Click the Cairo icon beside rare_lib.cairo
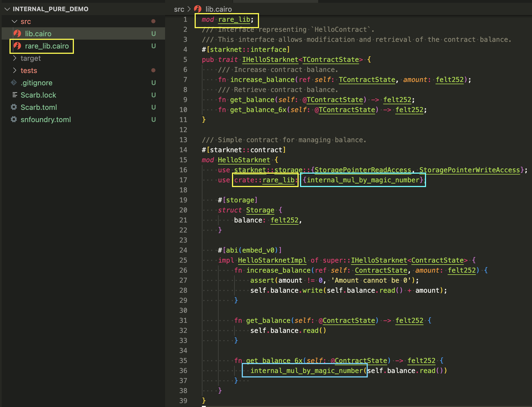Image resolution: width=532 pixels, height=407 pixels. (18, 46)
